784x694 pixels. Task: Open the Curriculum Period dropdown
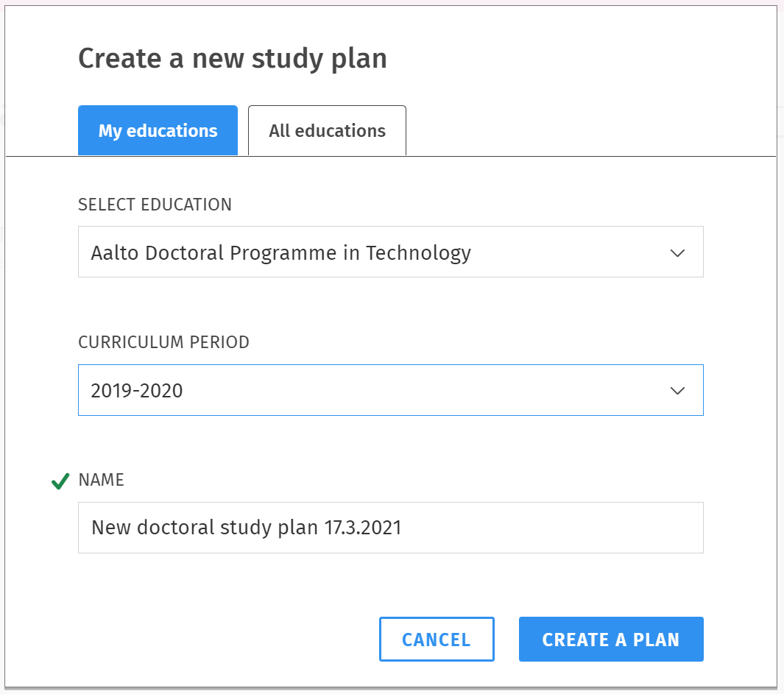coord(390,390)
